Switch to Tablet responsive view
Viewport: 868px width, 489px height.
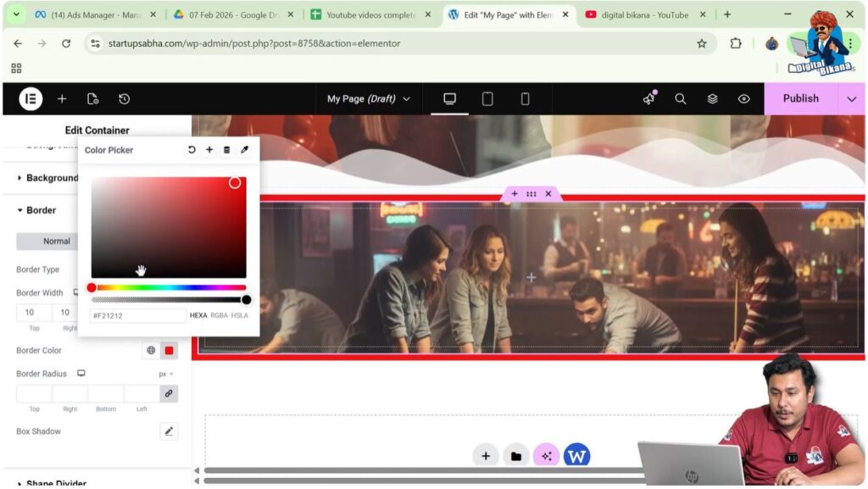point(487,99)
